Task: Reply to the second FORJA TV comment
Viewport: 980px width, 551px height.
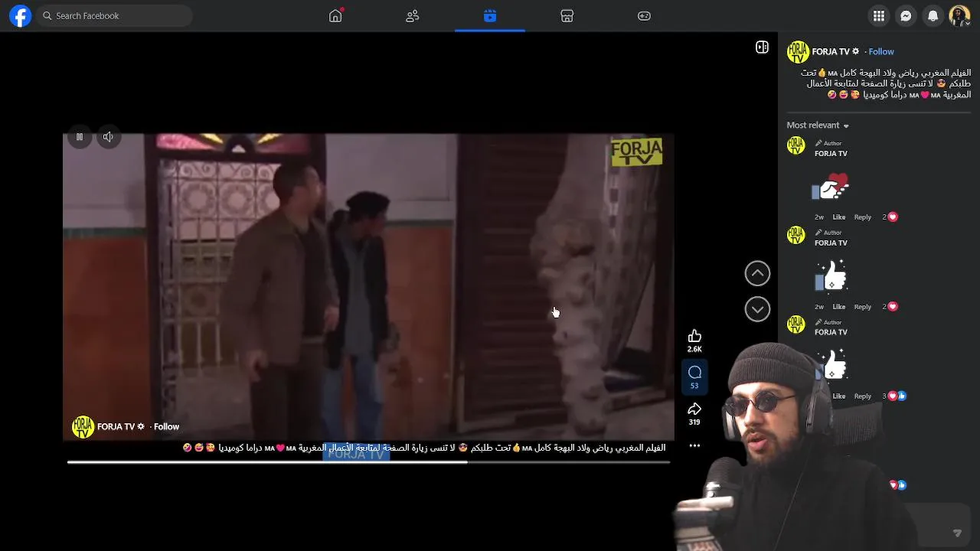Action: tap(863, 307)
